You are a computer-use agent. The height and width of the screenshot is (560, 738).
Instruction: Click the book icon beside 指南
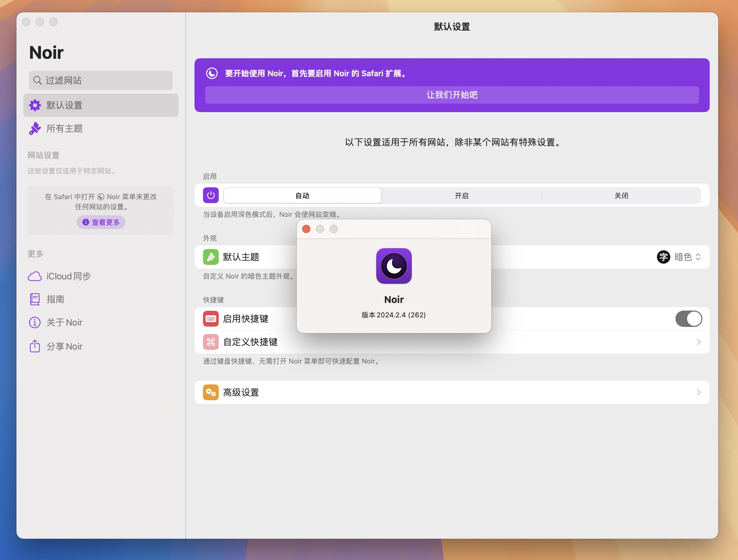click(35, 299)
